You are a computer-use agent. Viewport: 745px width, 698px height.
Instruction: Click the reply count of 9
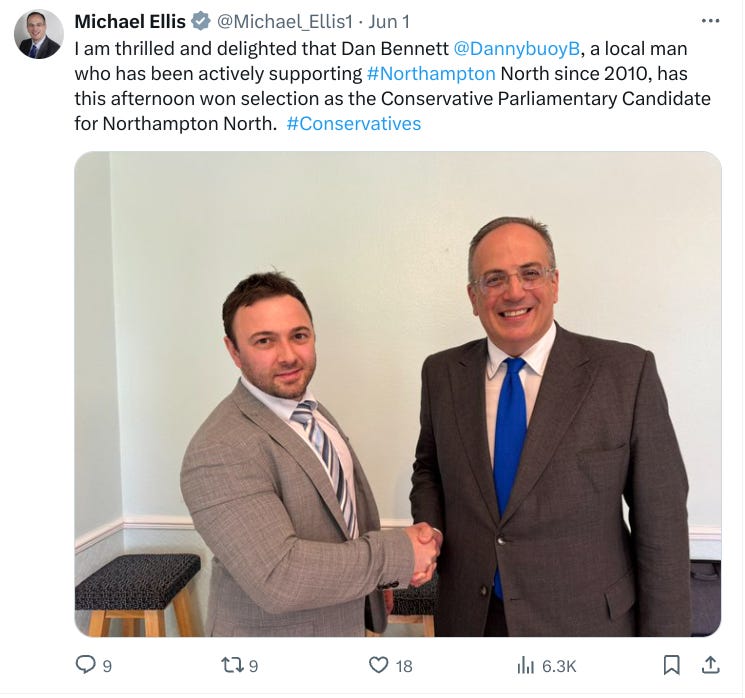[x=107, y=666]
